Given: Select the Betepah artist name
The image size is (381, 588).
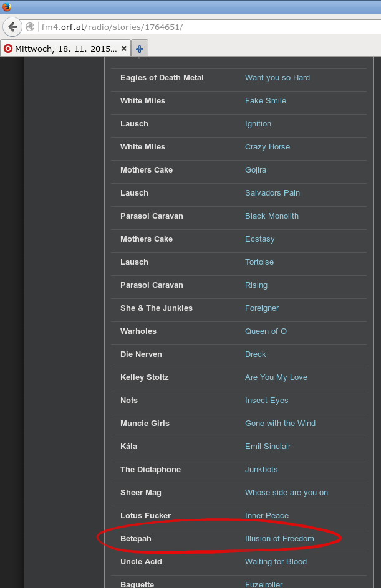Looking at the screenshot, I should click(x=135, y=539).
